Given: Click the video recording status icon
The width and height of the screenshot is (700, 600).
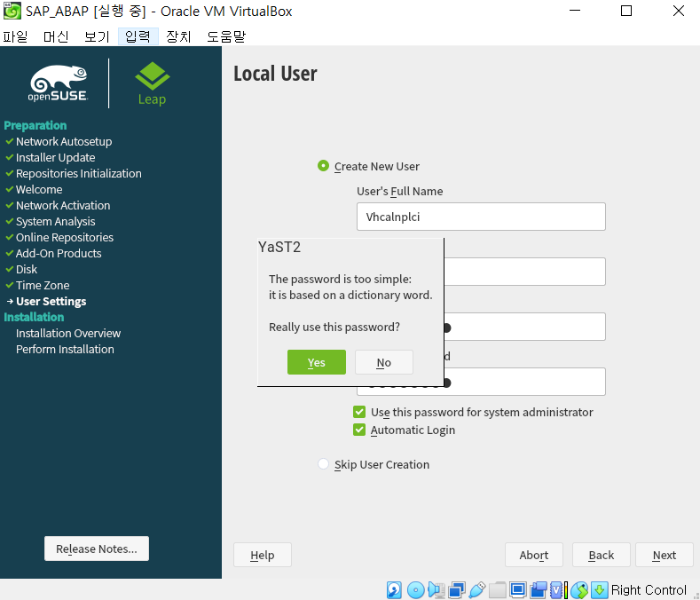Looking at the screenshot, I should point(539,589).
